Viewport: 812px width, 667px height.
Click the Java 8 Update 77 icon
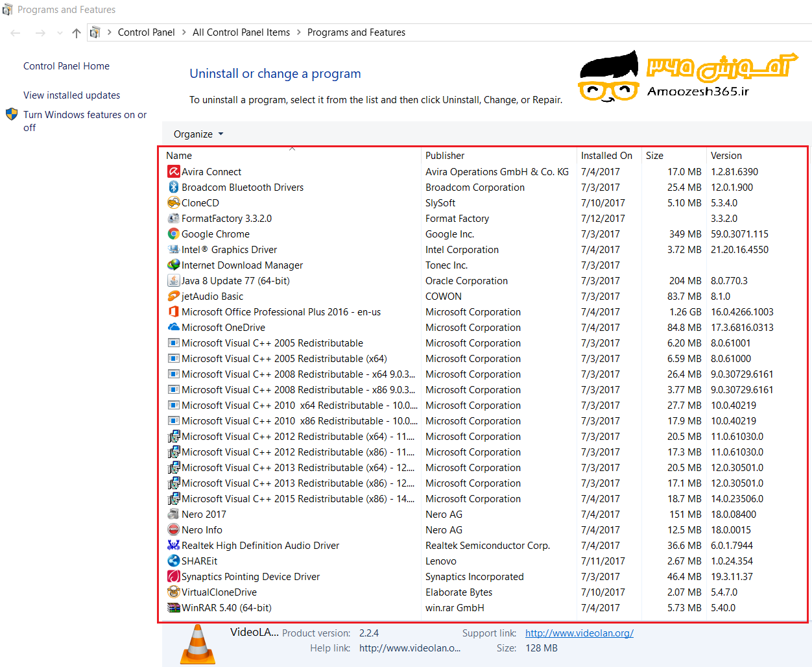[173, 280]
